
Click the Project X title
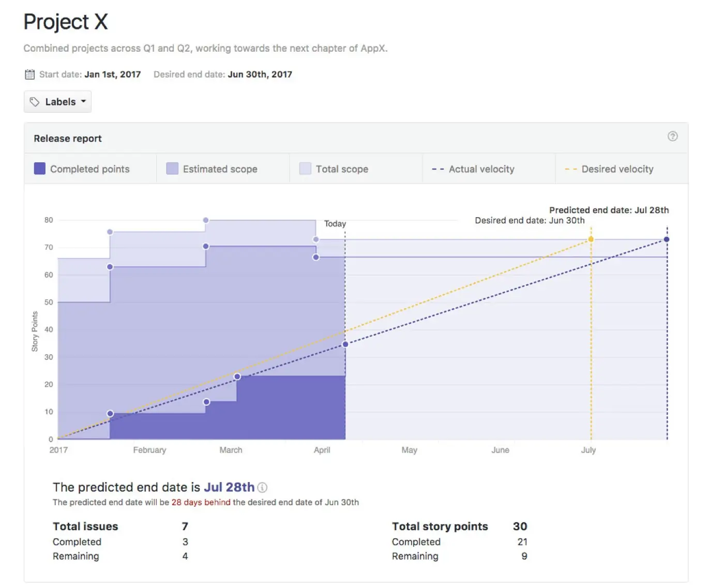click(66, 22)
